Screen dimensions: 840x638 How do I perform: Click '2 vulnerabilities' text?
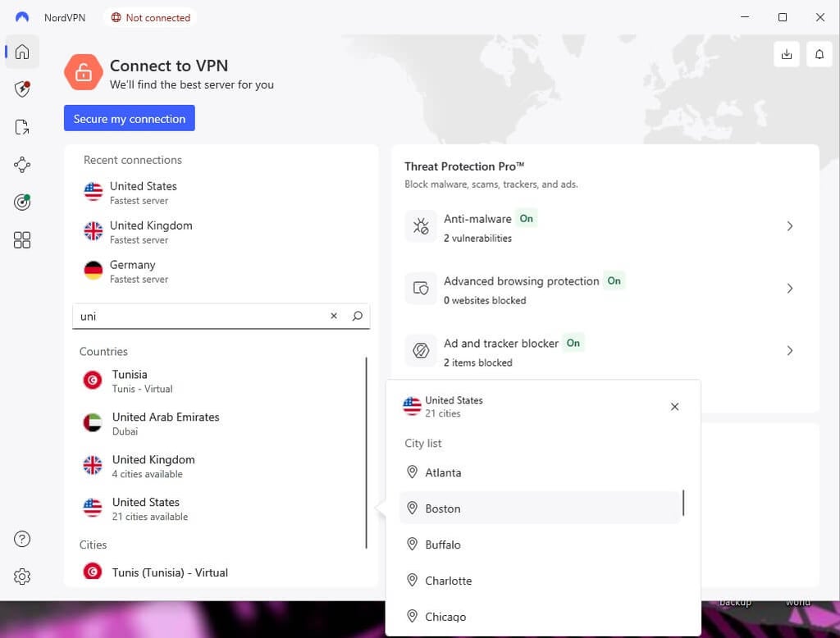coord(477,239)
